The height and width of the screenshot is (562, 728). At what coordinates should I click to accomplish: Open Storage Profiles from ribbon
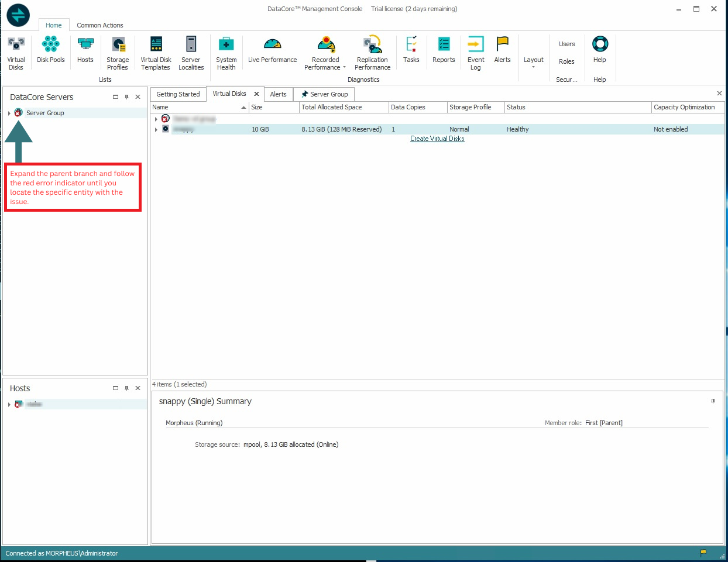click(x=118, y=53)
